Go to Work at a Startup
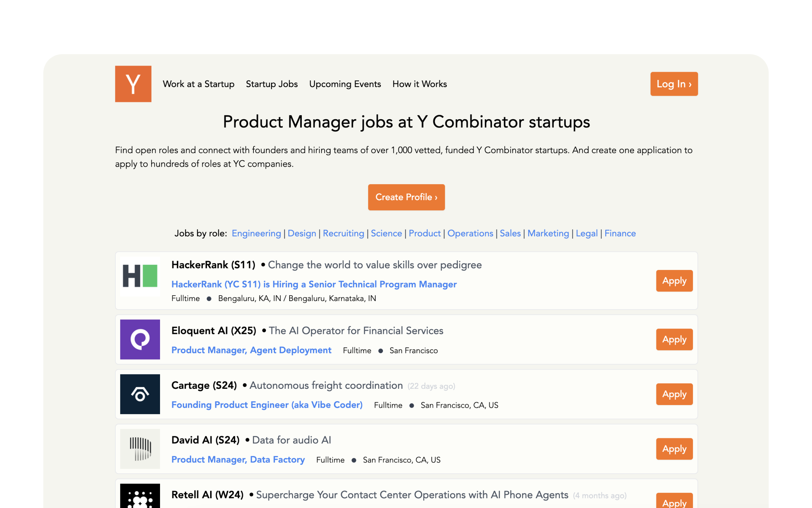Image resolution: width=812 pixels, height=508 pixels. (199, 84)
